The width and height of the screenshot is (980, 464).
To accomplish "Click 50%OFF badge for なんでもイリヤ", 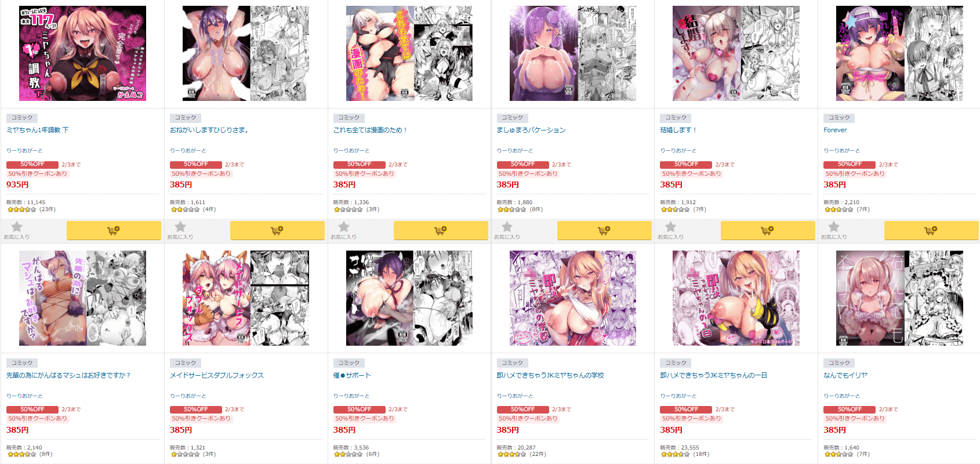I will click(x=850, y=409).
